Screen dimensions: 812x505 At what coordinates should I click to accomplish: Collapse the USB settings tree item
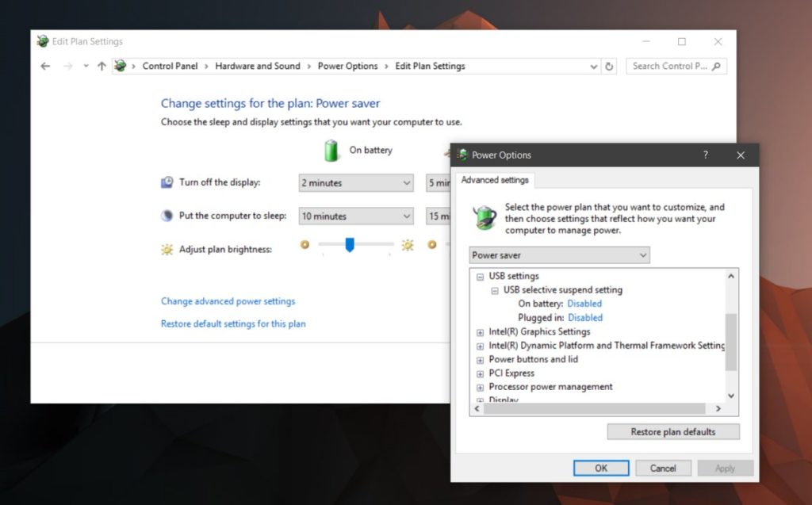pyautogui.click(x=480, y=276)
